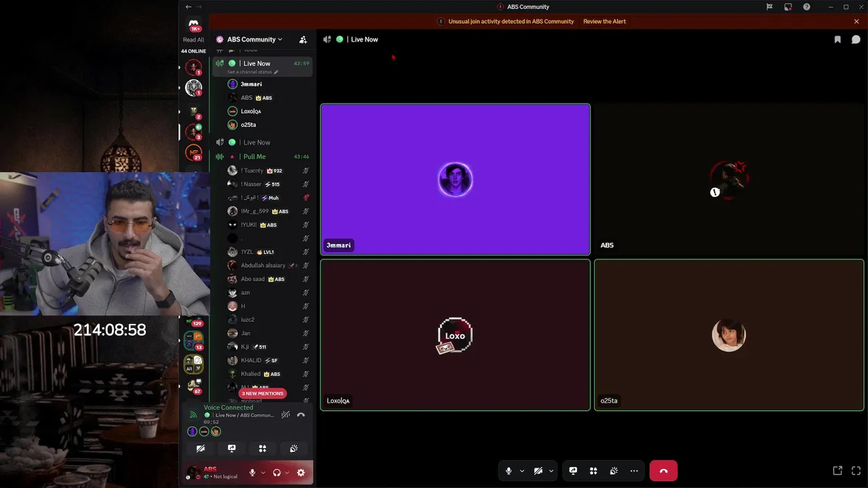Viewport: 868px width, 488px height.
Task: Open Discord inbox icon in title bar
Action: [788, 7]
